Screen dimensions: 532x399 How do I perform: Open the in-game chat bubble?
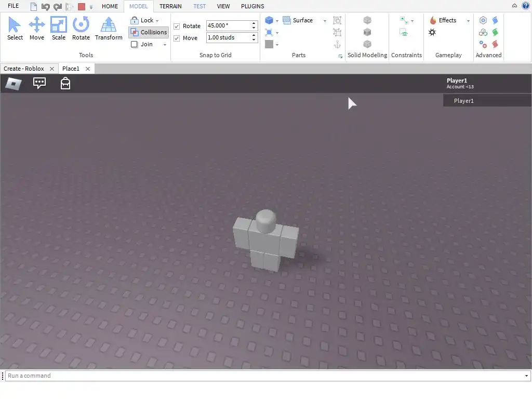point(39,83)
